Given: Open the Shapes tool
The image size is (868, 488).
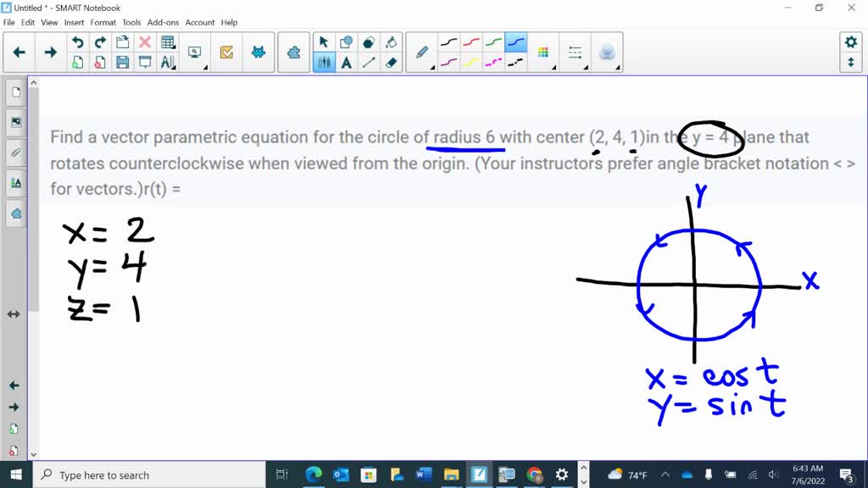Looking at the screenshot, I should click(x=347, y=42).
